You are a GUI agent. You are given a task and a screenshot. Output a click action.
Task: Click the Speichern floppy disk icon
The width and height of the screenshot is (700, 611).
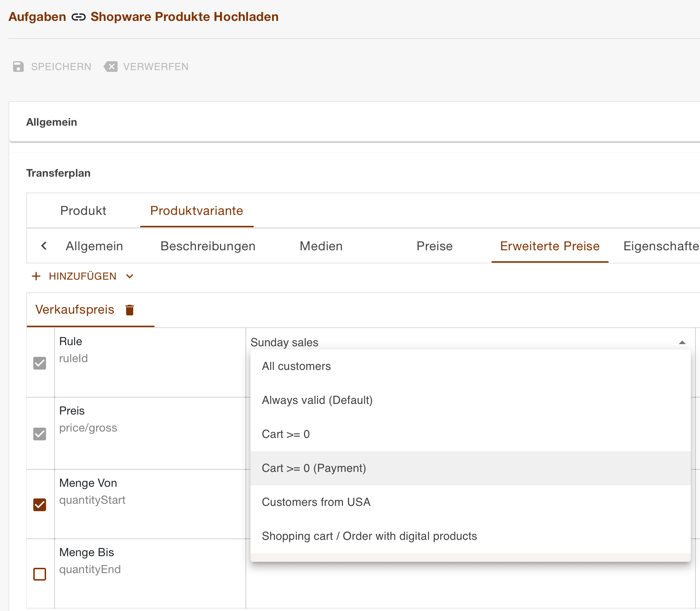click(18, 67)
